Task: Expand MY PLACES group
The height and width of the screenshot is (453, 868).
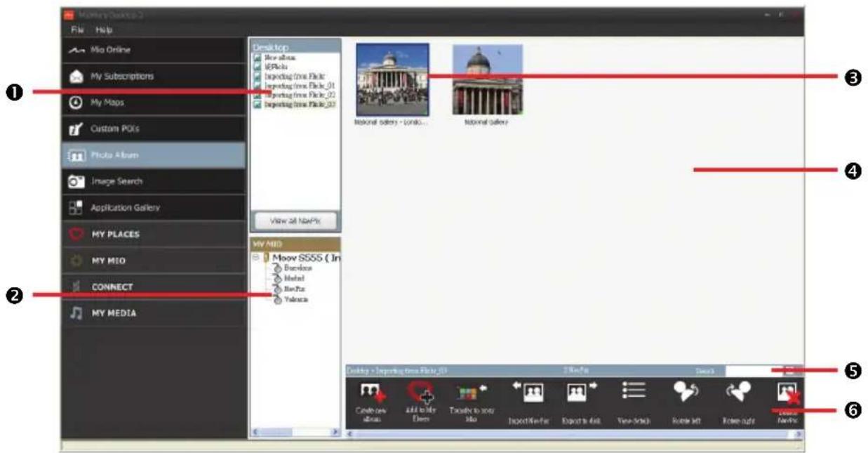Action: [x=154, y=234]
